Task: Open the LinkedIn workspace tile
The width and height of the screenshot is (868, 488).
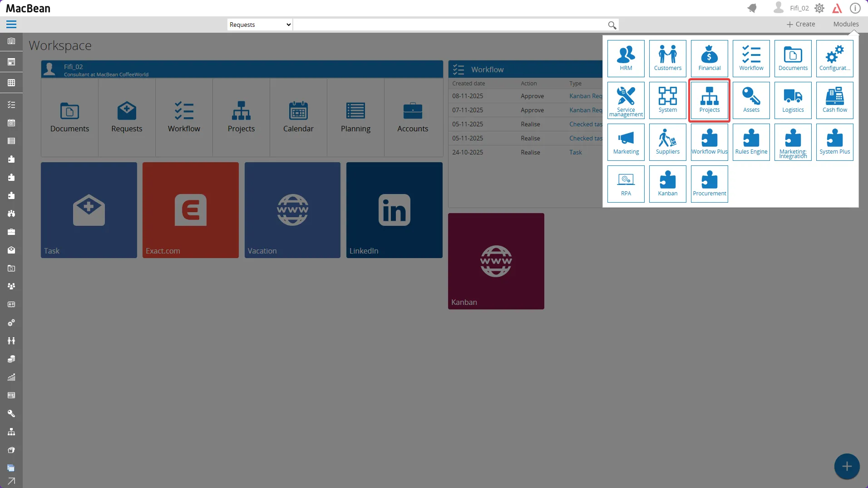Action: point(394,210)
